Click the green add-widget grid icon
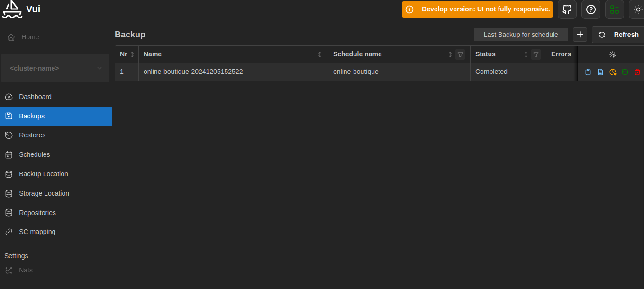644x289 pixels. (x=614, y=9)
